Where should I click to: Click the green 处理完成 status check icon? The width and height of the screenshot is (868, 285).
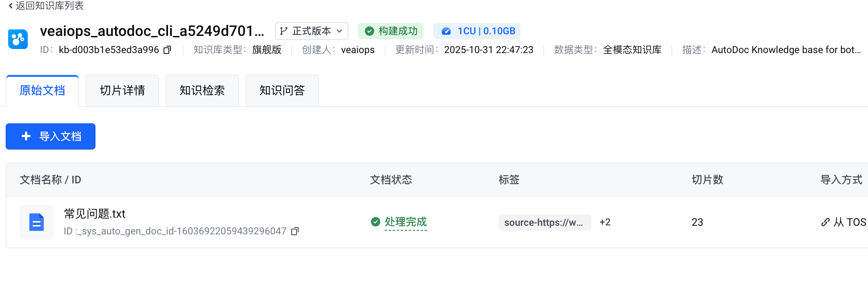tap(375, 222)
